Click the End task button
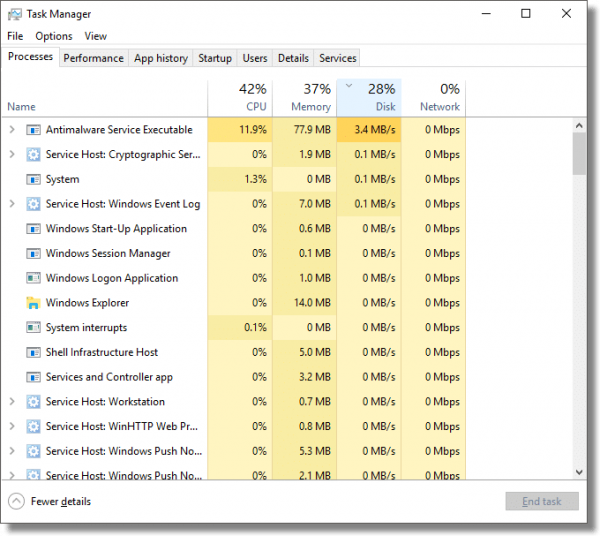600x536 pixels. click(542, 501)
